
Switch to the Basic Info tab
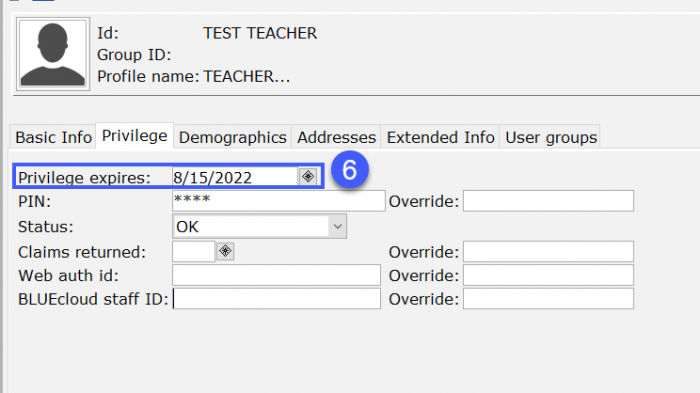(53, 137)
